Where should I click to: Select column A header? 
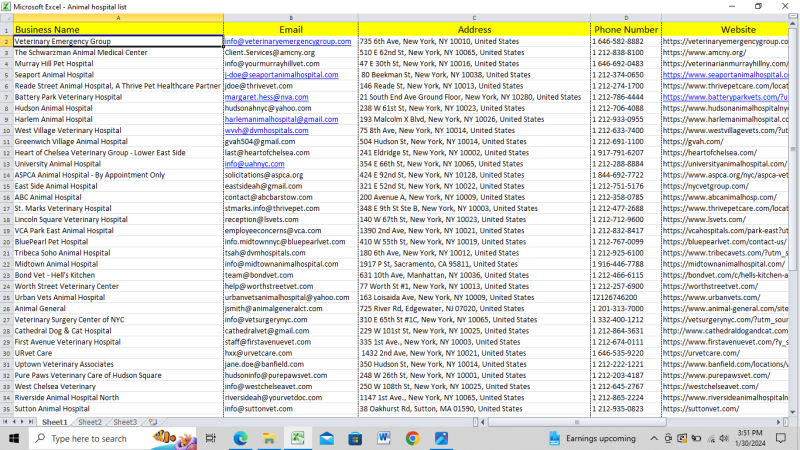click(x=118, y=18)
